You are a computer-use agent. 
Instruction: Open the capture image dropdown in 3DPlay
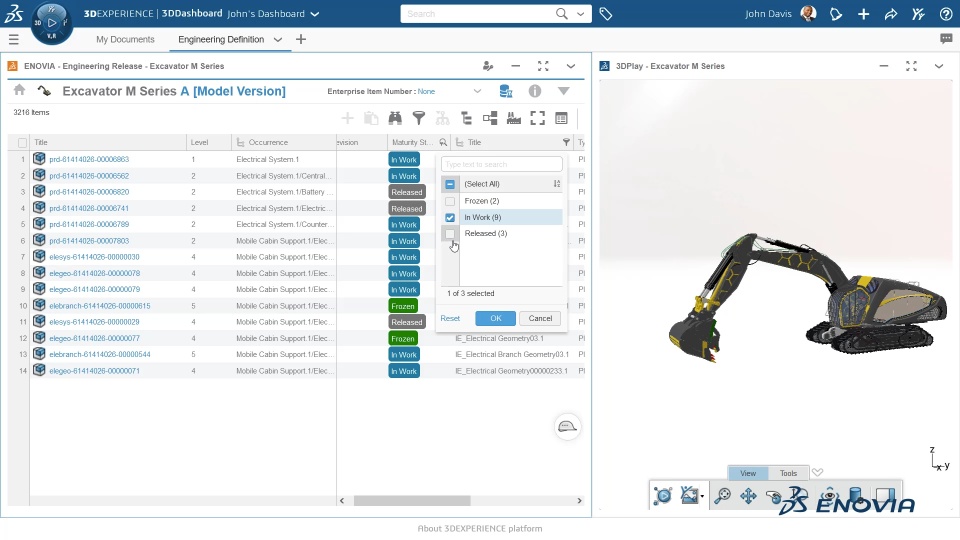[x=702, y=497]
